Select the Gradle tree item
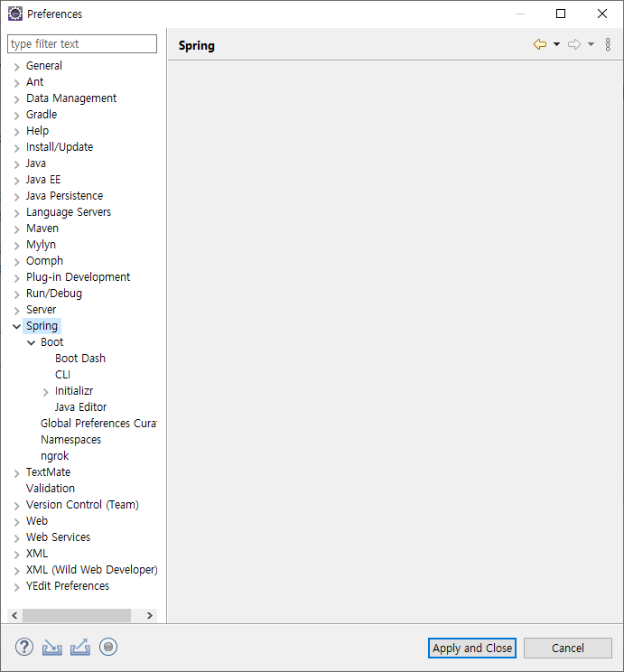This screenshot has height=672, width=624. click(42, 115)
